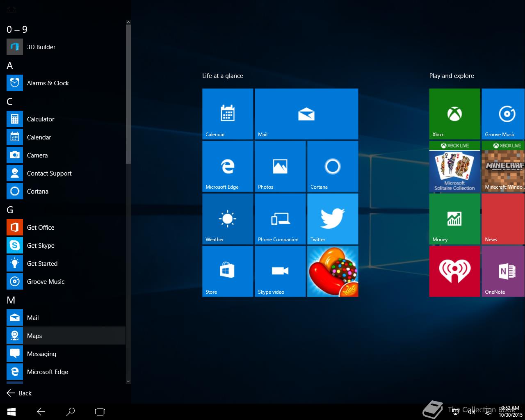Open Microsoft Solitaire Collection tile
The height and width of the screenshot is (420, 525).
[x=454, y=167]
